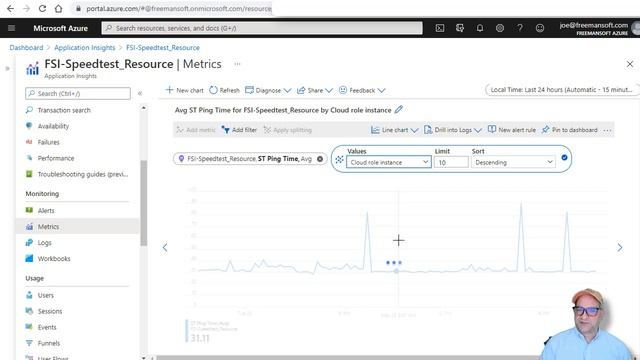
Task: Click Apply splitting
Action: click(x=287, y=130)
